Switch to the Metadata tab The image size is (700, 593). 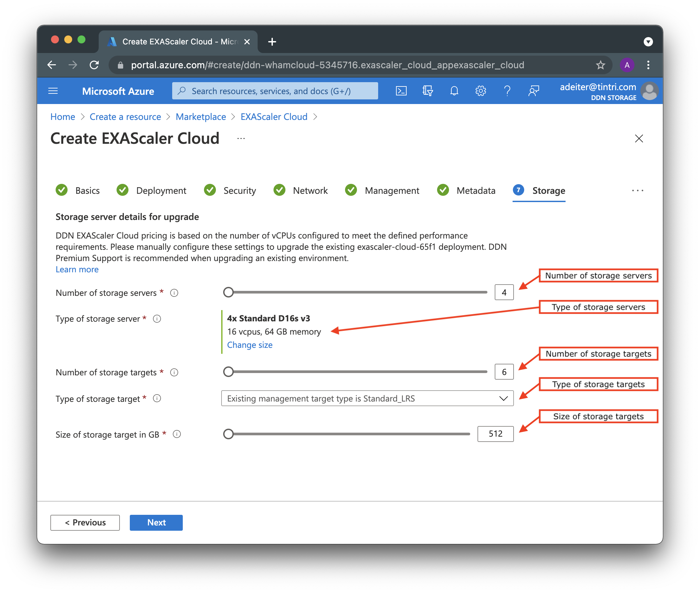[x=466, y=190]
